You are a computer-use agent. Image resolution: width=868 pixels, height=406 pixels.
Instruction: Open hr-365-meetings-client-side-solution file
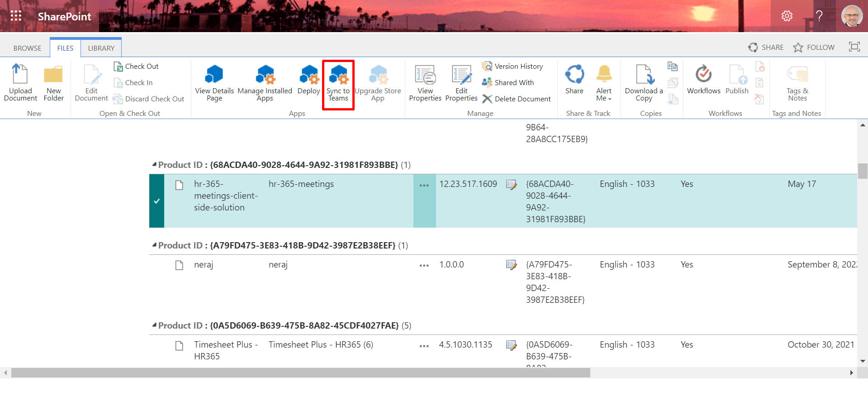(x=226, y=196)
